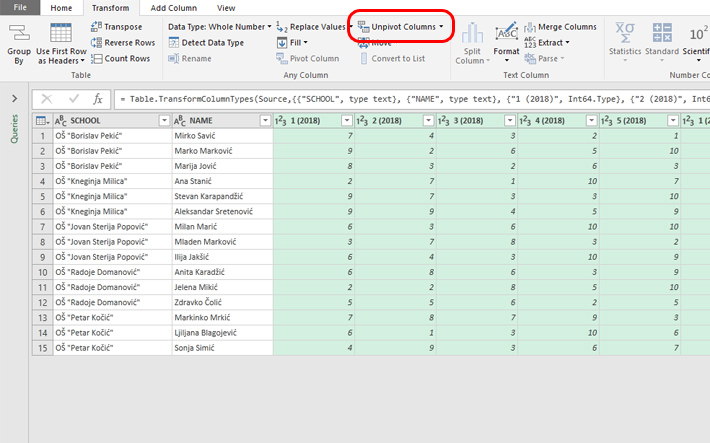The width and height of the screenshot is (710, 443).
Task: Open the 3 (2018) column filter dropdown
Action: [x=510, y=120]
